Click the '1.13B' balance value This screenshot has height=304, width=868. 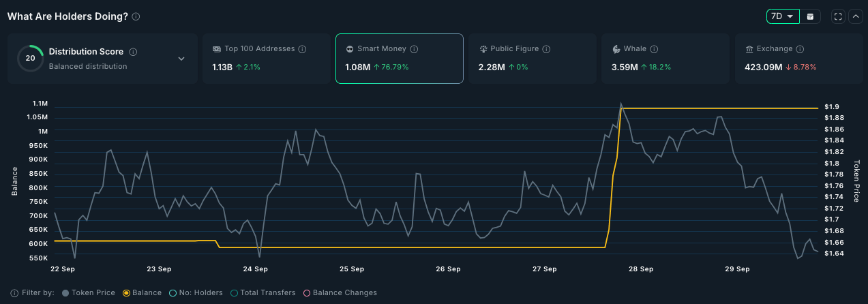(x=223, y=67)
